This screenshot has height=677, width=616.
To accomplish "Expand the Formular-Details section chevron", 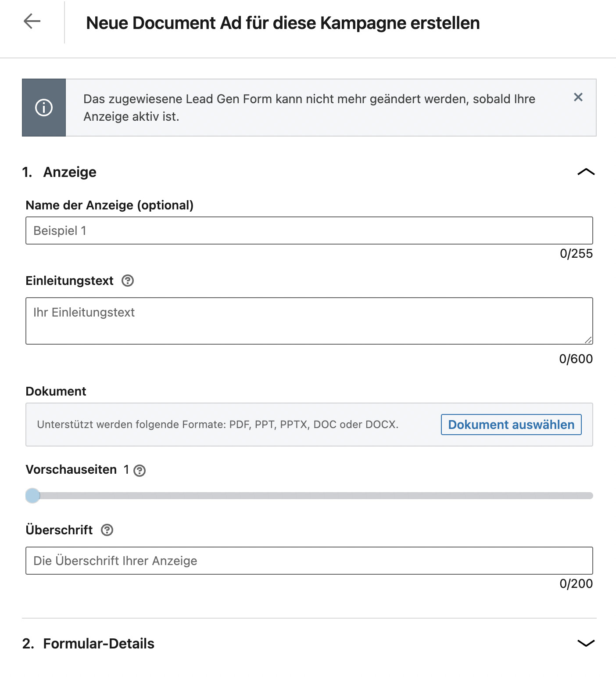I will (586, 643).
